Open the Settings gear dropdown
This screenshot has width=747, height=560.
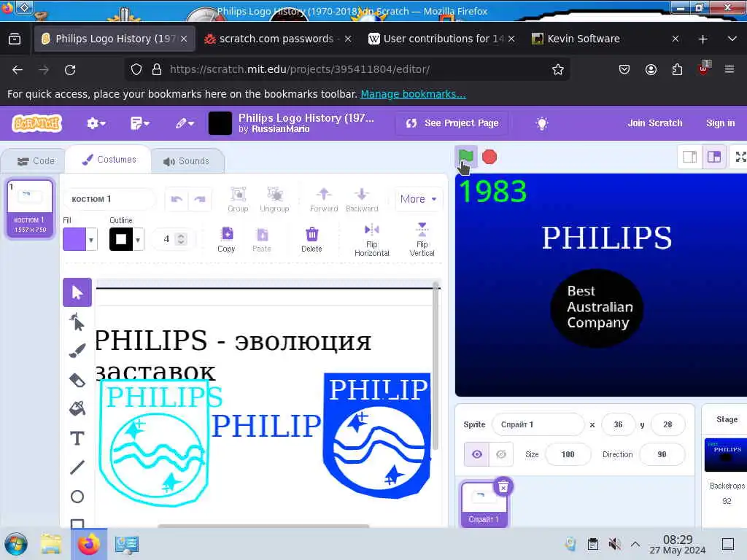pos(96,123)
